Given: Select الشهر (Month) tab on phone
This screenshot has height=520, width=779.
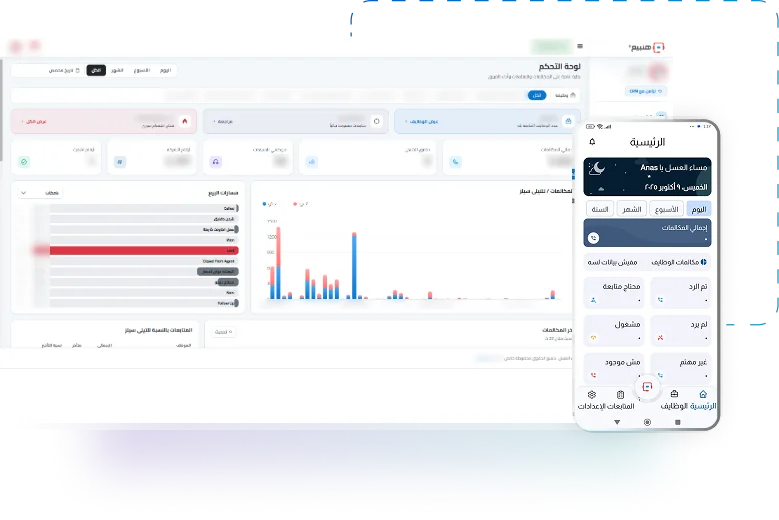Looking at the screenshot, I should coord(631,209).
